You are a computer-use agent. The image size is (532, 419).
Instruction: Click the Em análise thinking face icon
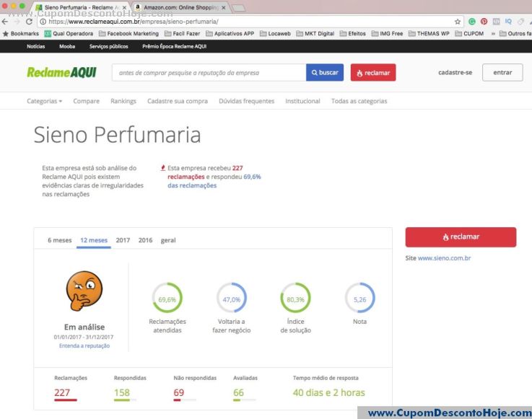click(x=84, y=291)
